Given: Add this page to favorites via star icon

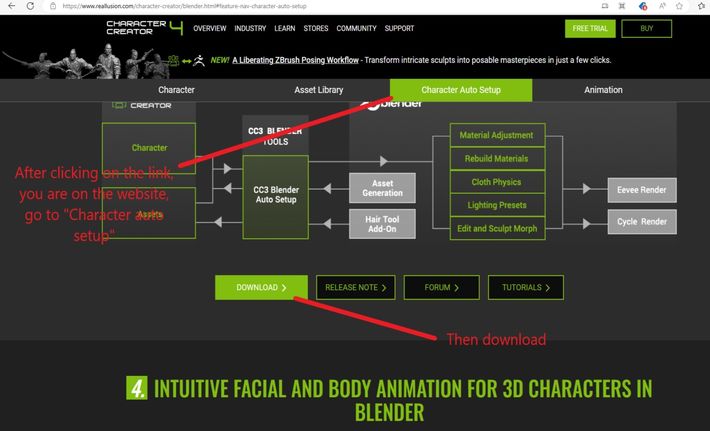Looking at the screenshot, I should pos(679,6).
